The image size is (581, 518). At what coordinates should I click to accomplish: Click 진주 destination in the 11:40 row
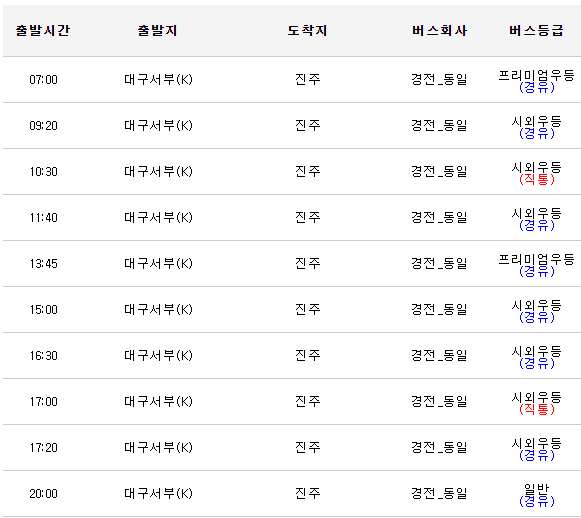(308, 217)
